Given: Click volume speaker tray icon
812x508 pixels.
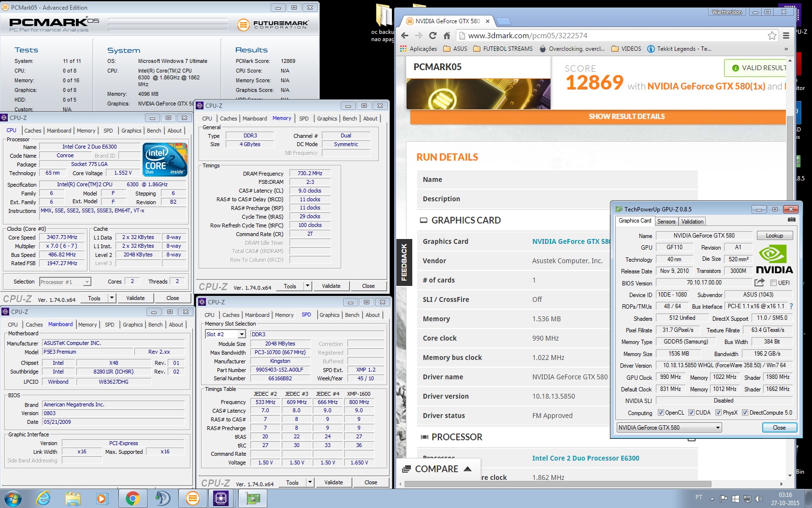Looking at the screenshot, I should point(758,498).
